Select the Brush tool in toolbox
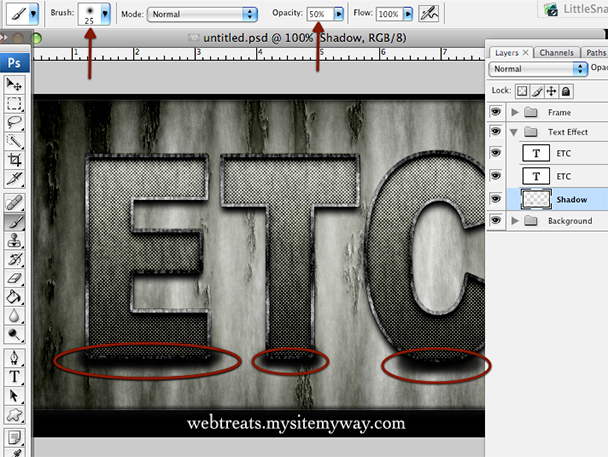Viewport: 608px width, 457px height. [14, 222]
